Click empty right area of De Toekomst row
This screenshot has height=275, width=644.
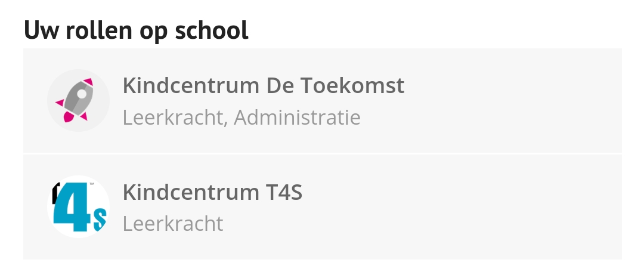click(x=513, y=100)
